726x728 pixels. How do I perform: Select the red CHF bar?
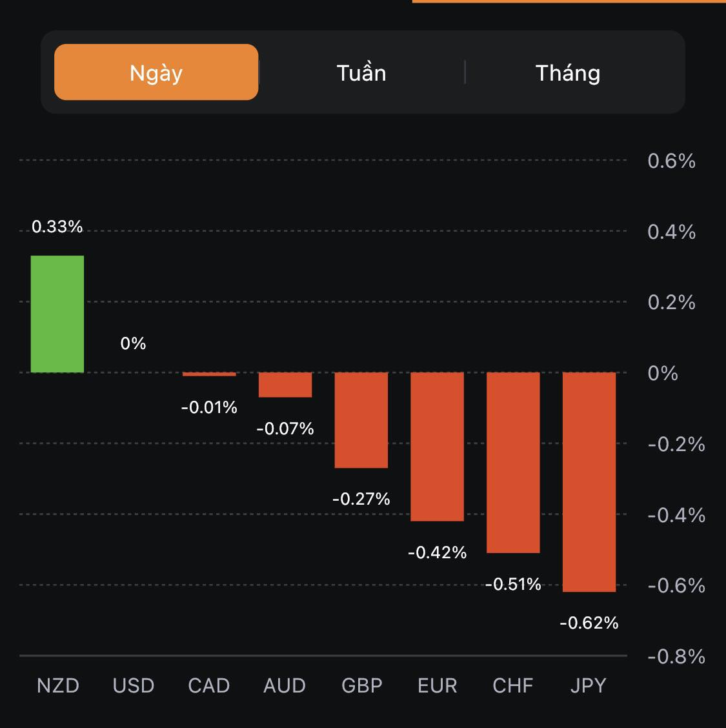click(x=513, y=462)
